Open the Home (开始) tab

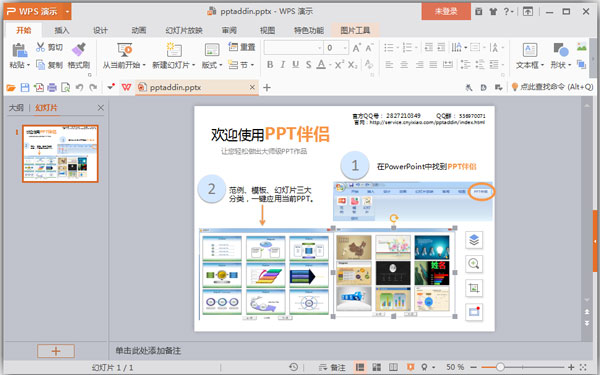pos(24,30)
